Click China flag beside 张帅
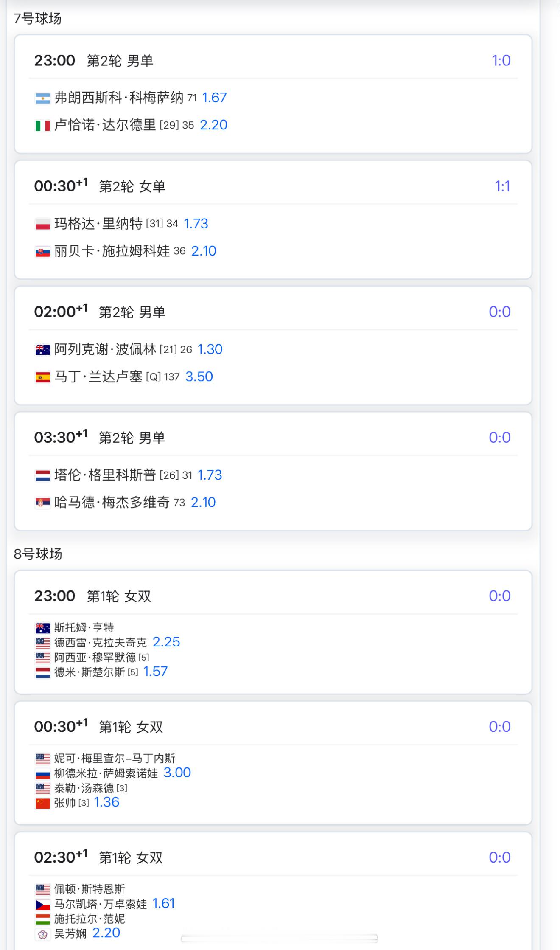Viewport: 560px width, 950px height. (x=43, y=803)
